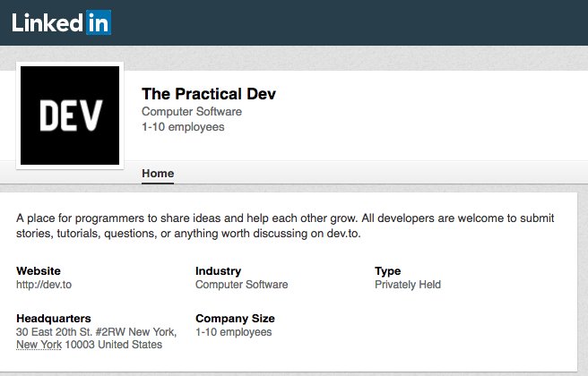Click the Company Size label
Screen dimensions: 588x376
coord(235,319)
